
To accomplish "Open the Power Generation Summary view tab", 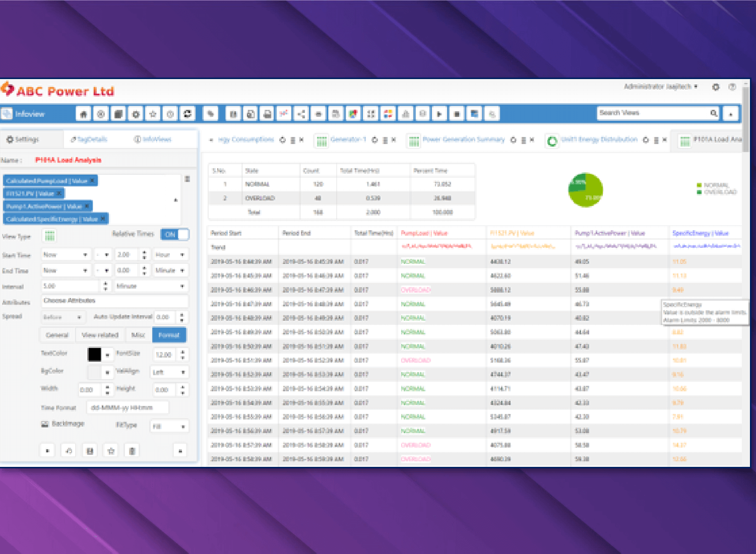I will coord(463,140).
